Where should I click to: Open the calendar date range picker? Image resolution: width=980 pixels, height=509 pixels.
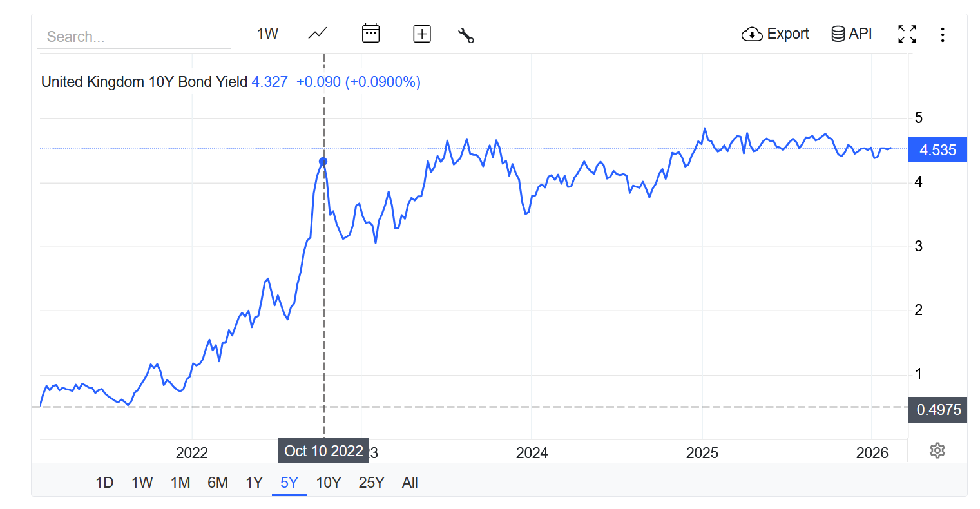[370, 34]
